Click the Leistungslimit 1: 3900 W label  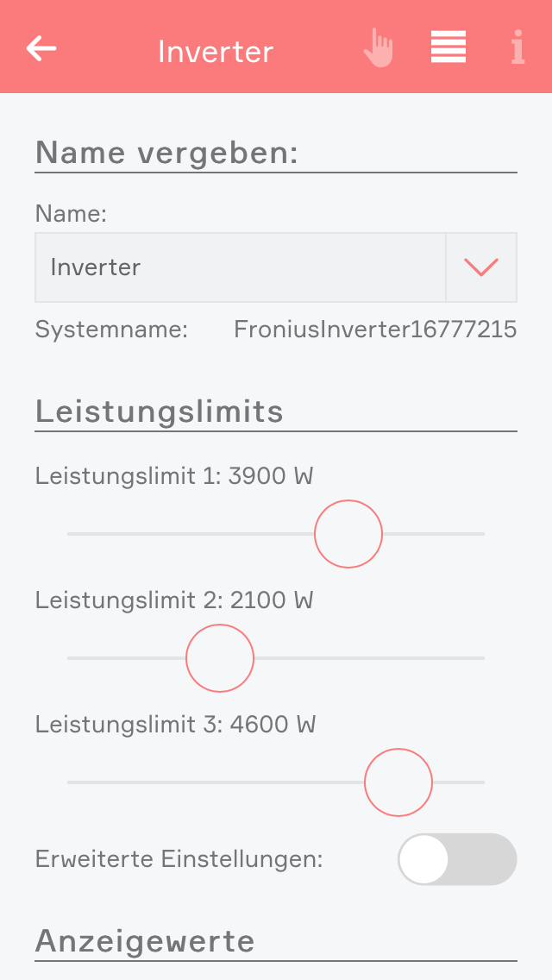point(174,475)
